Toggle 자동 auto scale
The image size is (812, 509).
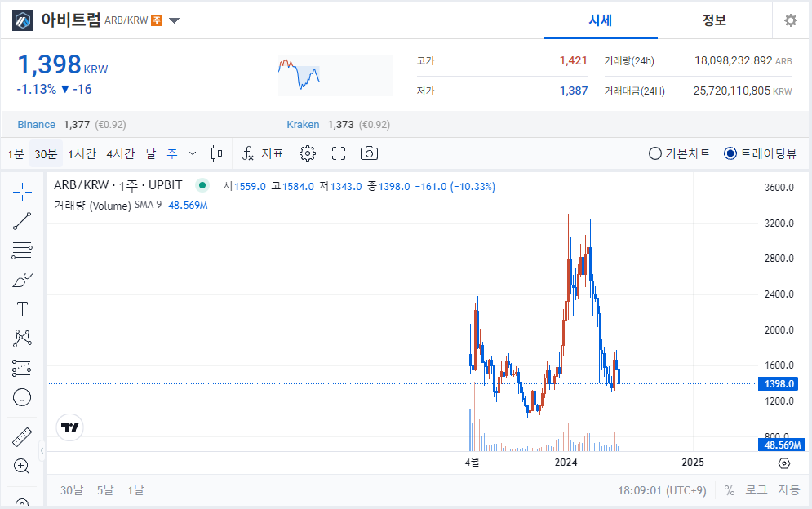point(788,490)
